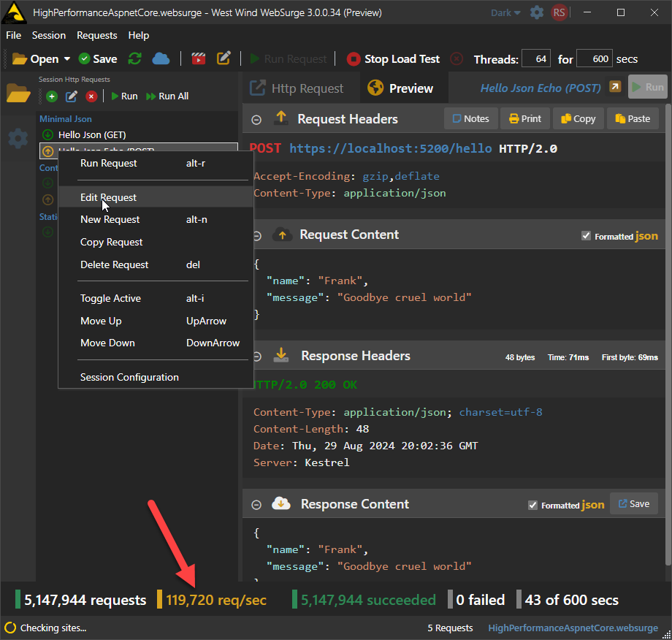
Task: Open the Session menu
Action: (x=49, y=35)
